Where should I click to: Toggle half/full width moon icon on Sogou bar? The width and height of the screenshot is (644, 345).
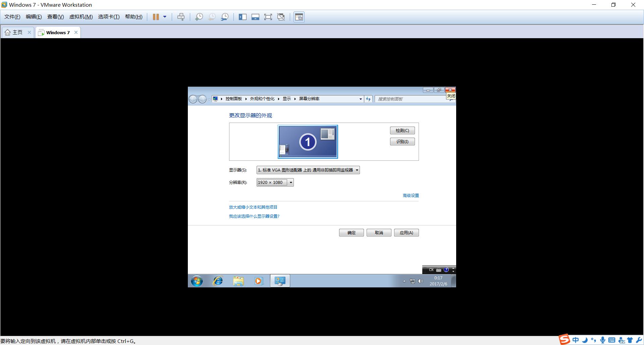[x=585, y=340]
